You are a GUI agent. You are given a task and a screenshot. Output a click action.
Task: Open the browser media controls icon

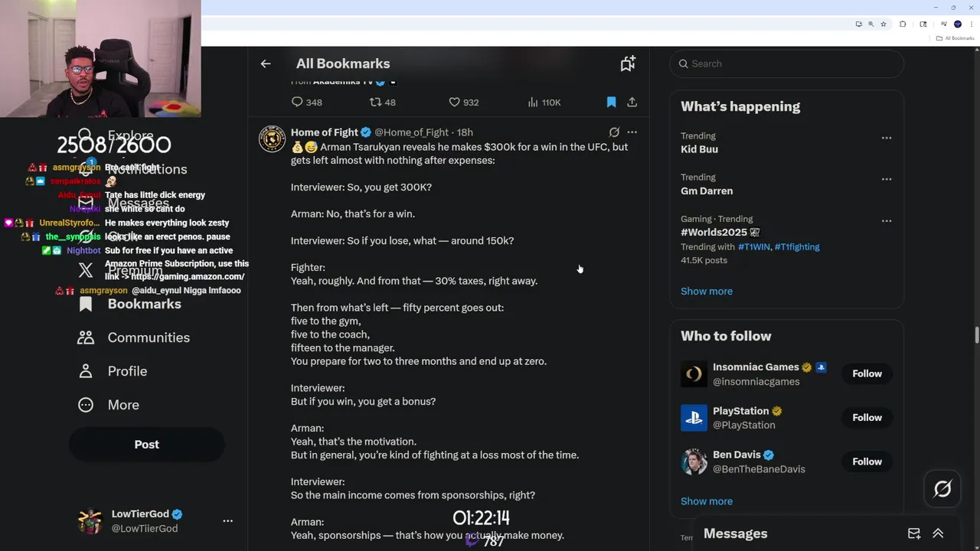tap(944, 24)
